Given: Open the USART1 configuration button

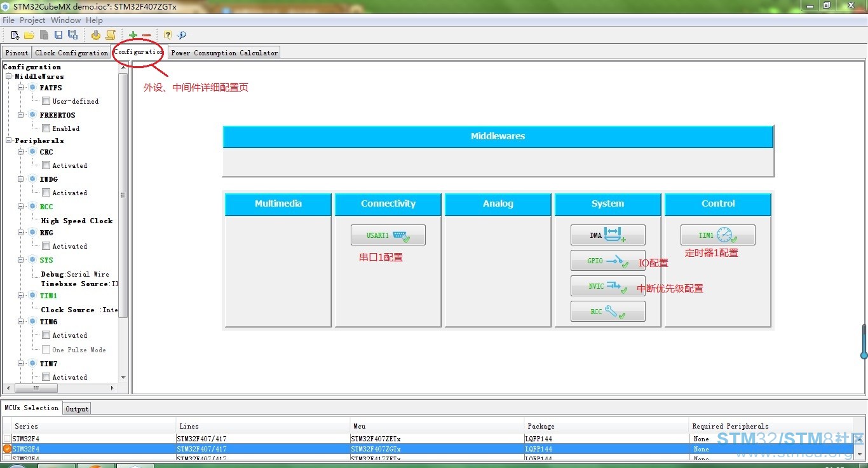Looking at the screenshot, I should point(388,235).
